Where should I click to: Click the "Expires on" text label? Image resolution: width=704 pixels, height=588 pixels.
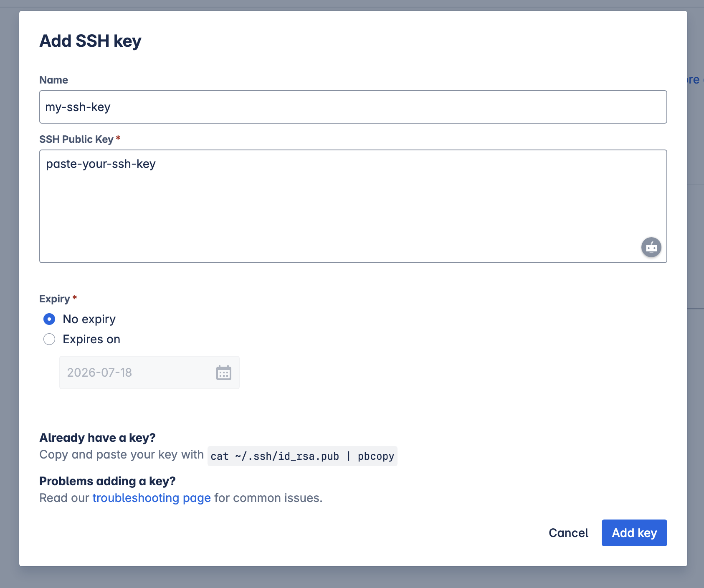pos(91,339)
